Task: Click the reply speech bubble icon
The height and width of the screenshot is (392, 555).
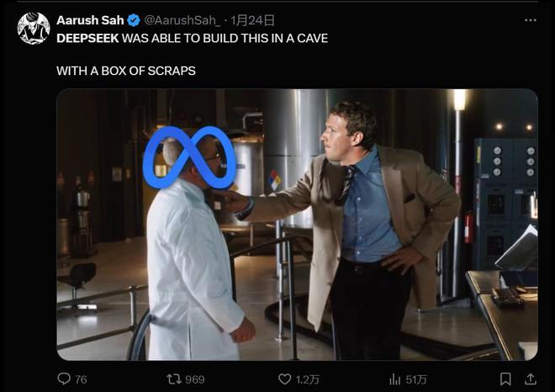Action: [x=64, y=379]
